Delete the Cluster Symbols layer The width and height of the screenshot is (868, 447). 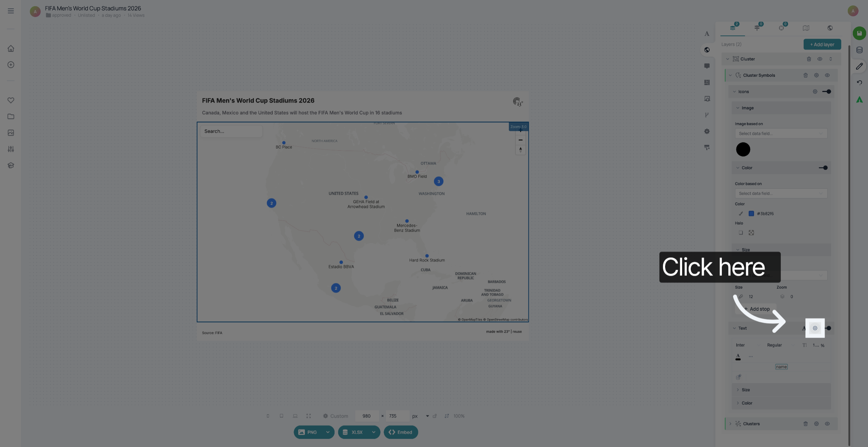coord(805,75)
